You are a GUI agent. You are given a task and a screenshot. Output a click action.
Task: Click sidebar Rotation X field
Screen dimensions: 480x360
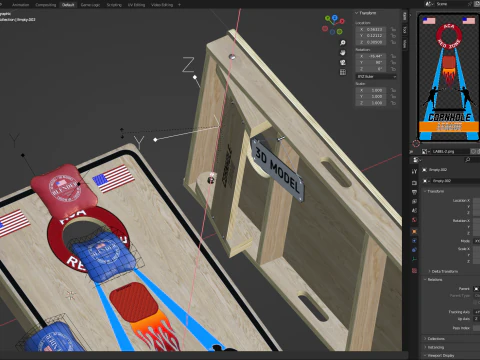(371, 56)
